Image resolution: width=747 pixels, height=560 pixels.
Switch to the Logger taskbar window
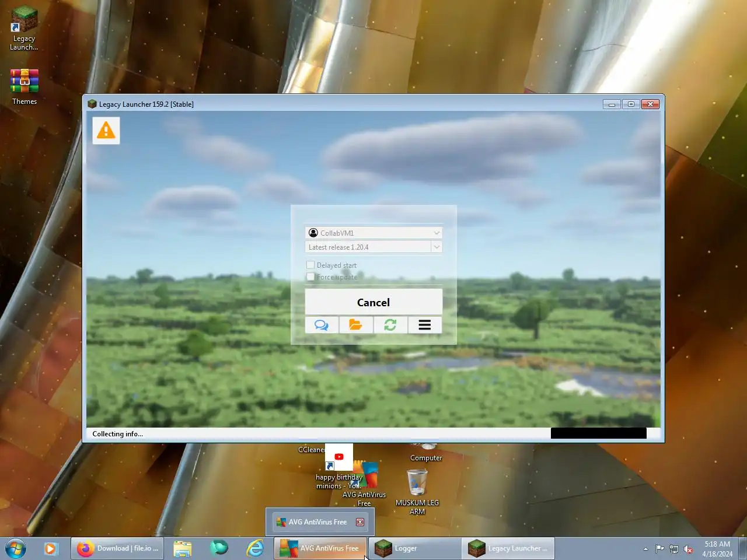[x=416, y=548]
